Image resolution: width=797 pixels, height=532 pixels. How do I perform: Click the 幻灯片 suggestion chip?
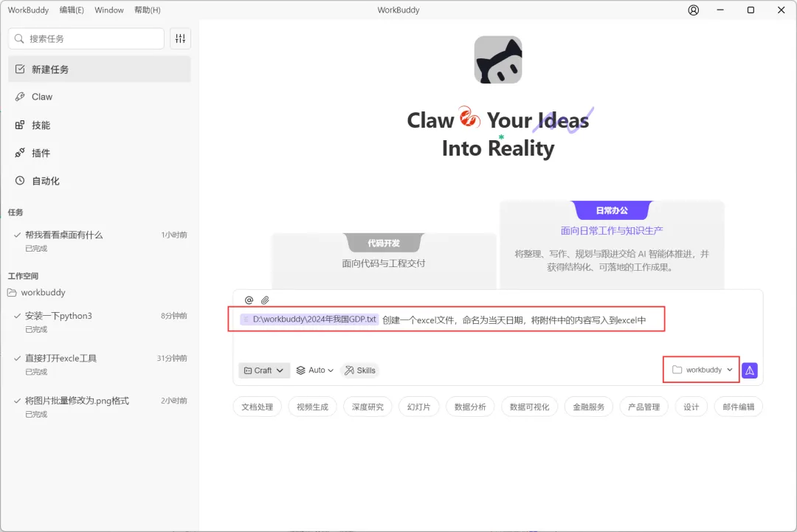419,407
